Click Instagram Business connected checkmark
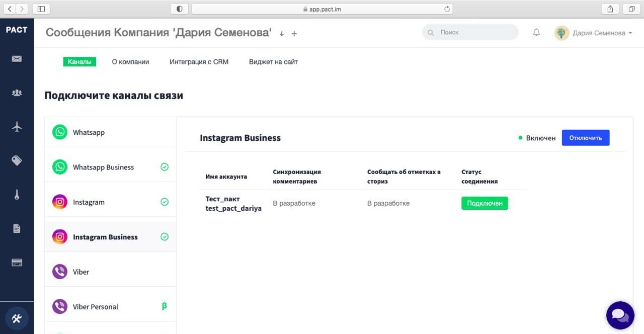This screenshot has height=334, width=644. 165,237
